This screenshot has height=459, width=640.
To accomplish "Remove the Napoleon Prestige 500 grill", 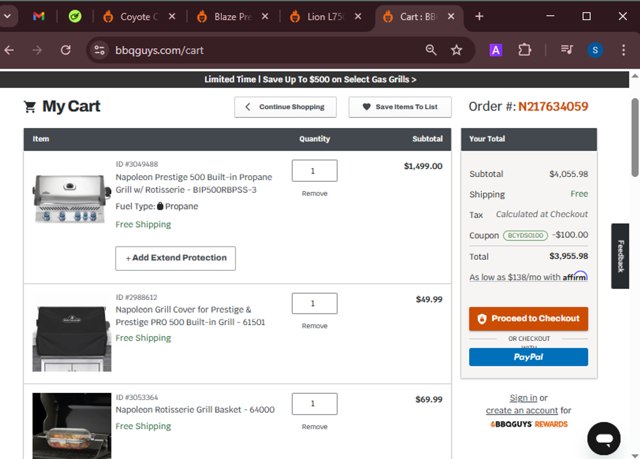I will pos(314,193).
